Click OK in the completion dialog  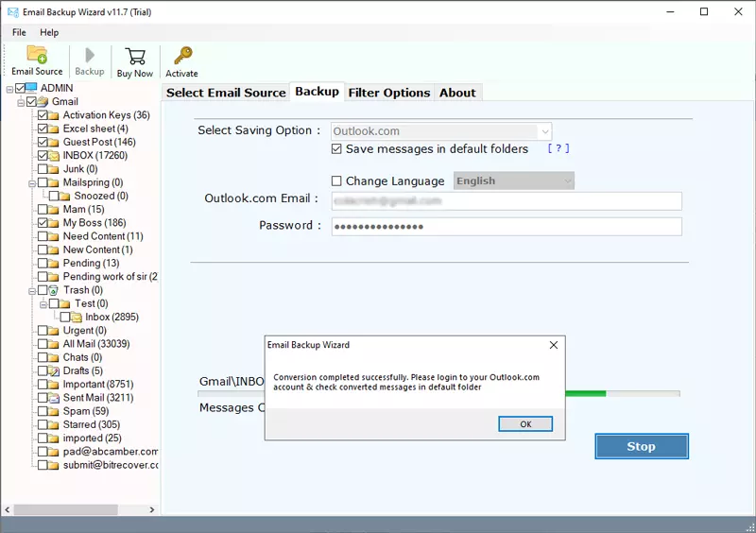(525, 424)
